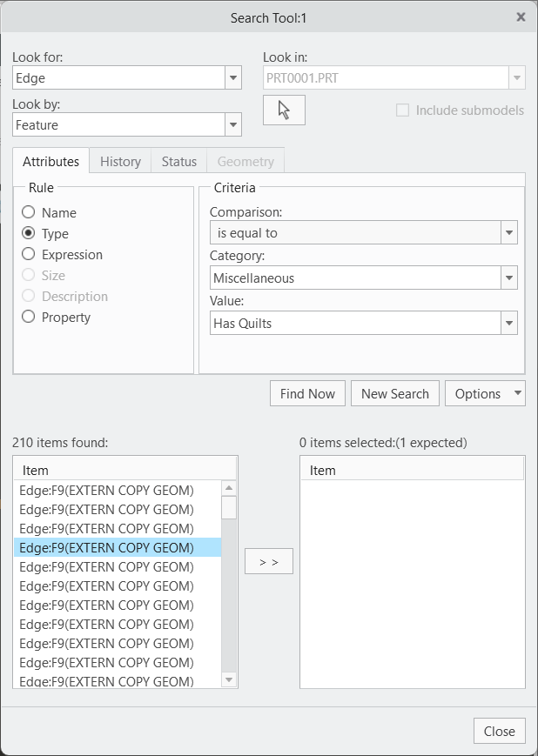This screenshot has width=538, height=756.
Task: Start a New Search
Action: click(395, 393)
